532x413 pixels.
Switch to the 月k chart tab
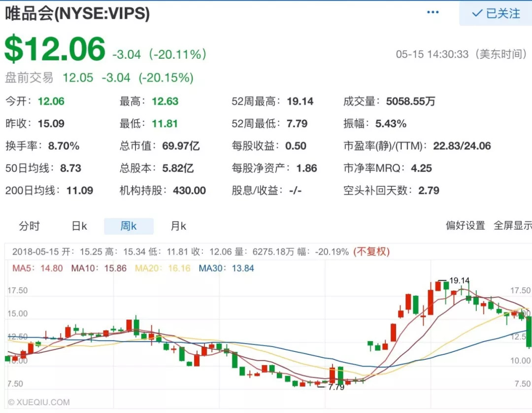[x=178, y=226]
